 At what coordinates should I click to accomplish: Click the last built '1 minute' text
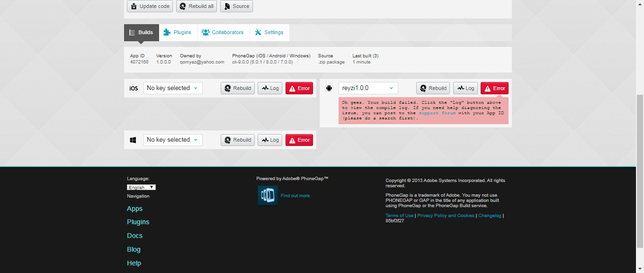(361, 62)
